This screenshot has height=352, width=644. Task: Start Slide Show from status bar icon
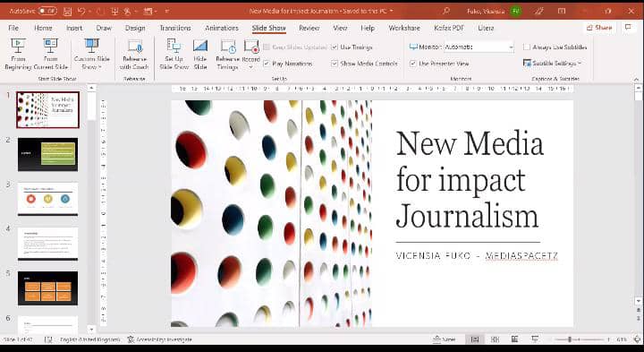535,339
